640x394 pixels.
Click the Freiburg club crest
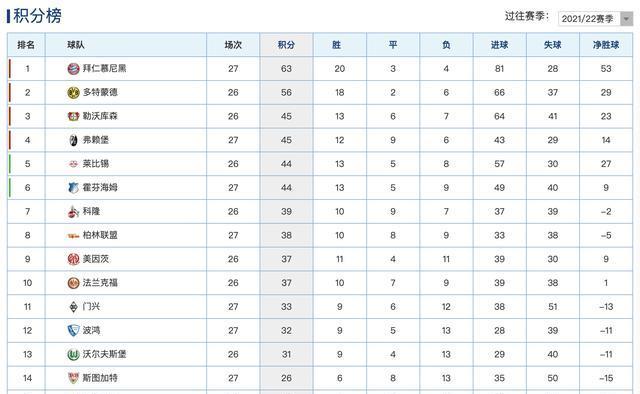73,140
